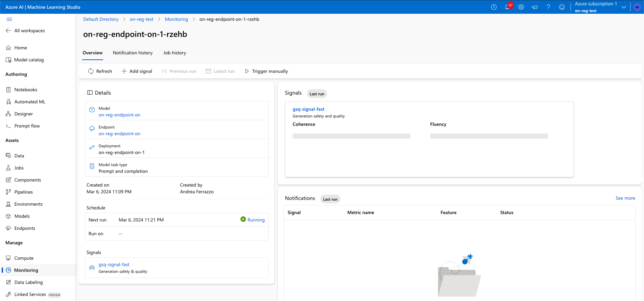Viewport: 644px width, 301px height.
Task: Click the Coherence metric bar
Action: [x=352, y=136]
